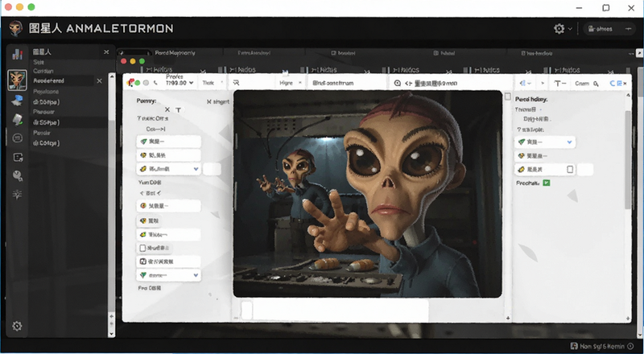
Task: Open the clock with magnifier sidebar icon
Action: tap(18, 175)
